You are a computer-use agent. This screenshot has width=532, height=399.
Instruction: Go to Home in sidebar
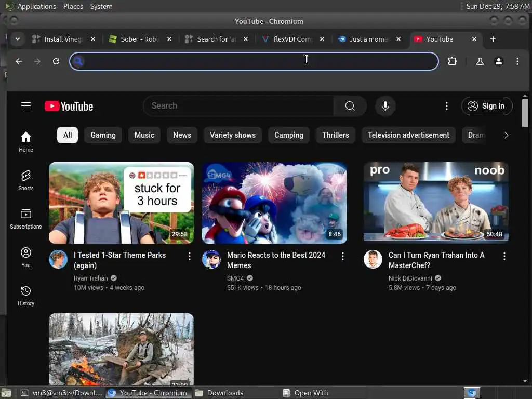pos(26,142)
